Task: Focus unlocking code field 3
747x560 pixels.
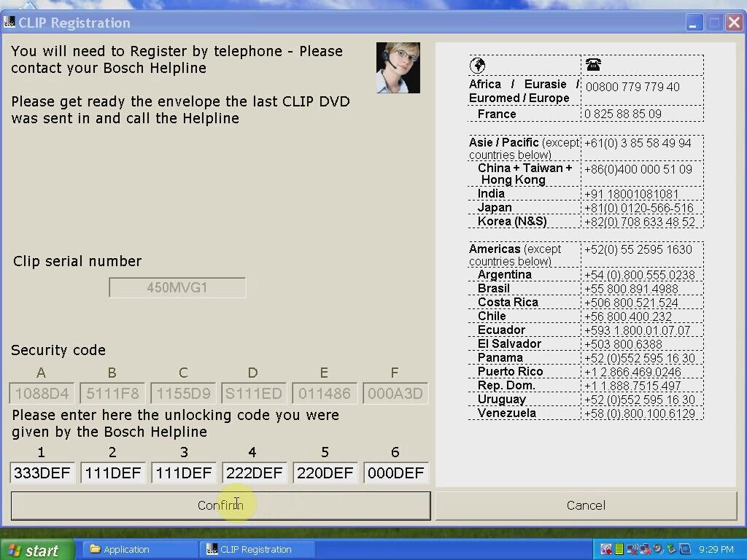Action: (184, 472)
